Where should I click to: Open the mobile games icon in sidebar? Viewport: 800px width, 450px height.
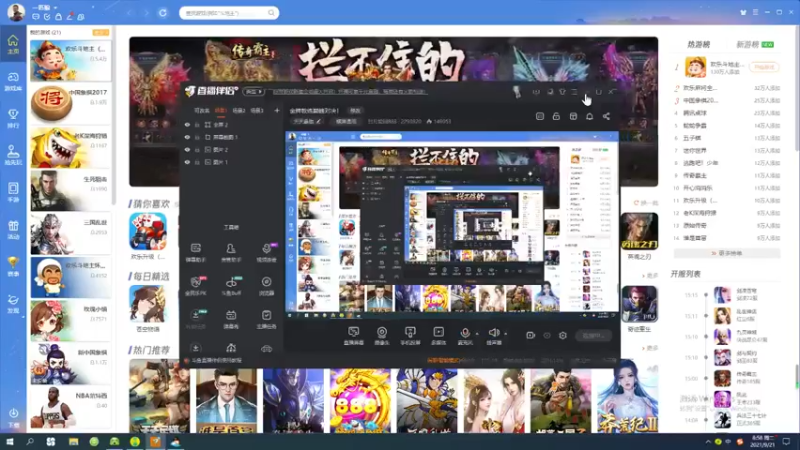pyautogui.click(x=13, y=192)
